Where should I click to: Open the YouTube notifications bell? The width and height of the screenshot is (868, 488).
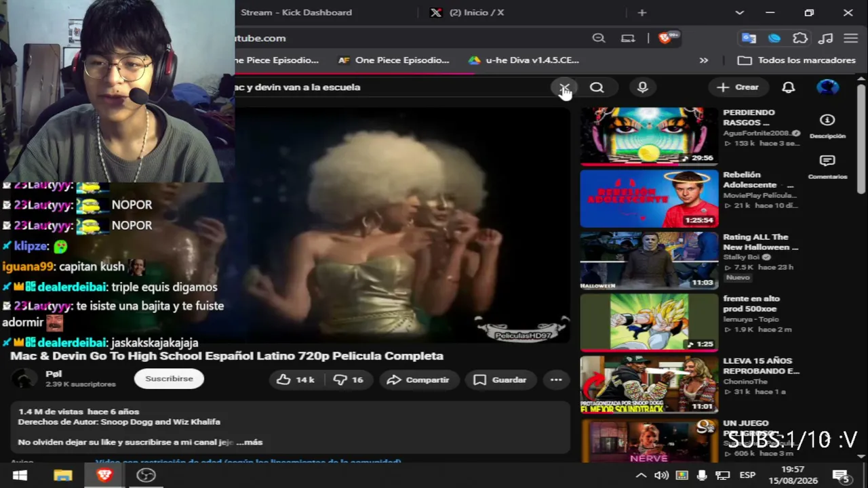pyautogui.click(x=788, y=87)
